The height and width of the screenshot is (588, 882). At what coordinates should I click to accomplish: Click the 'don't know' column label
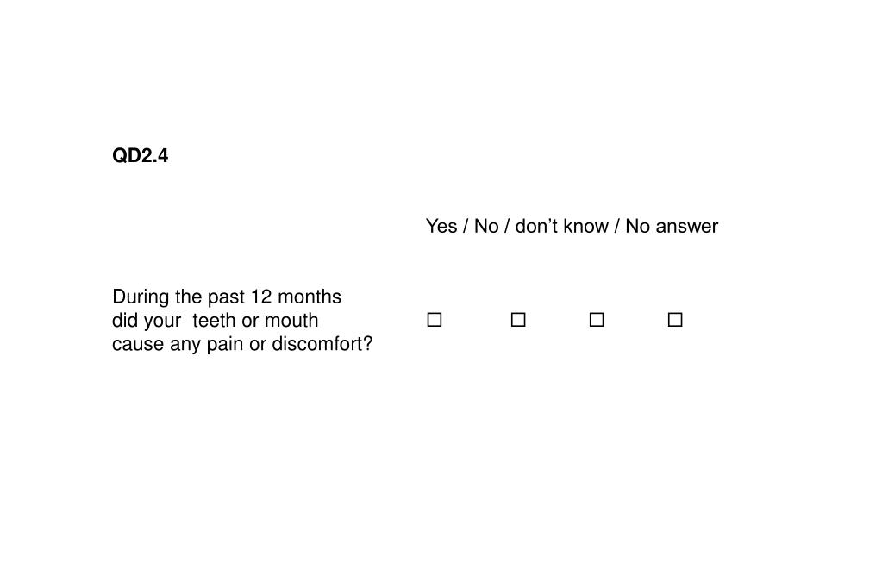561,226
